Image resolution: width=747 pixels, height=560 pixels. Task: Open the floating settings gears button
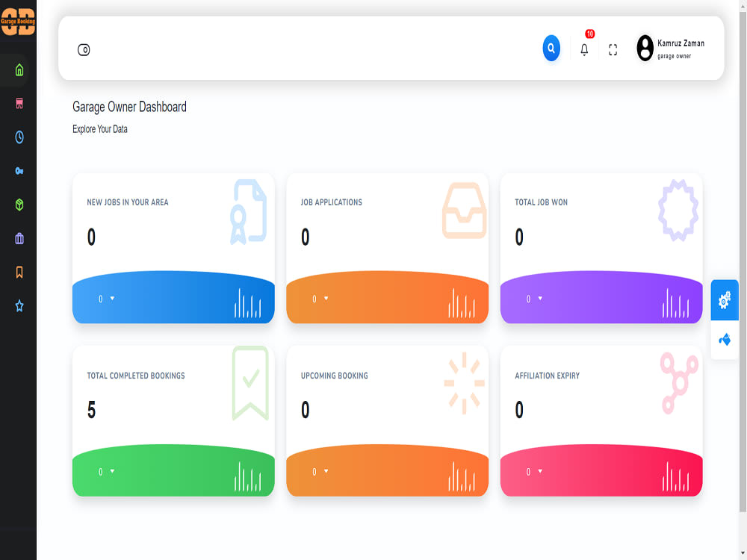coord(725,300)
